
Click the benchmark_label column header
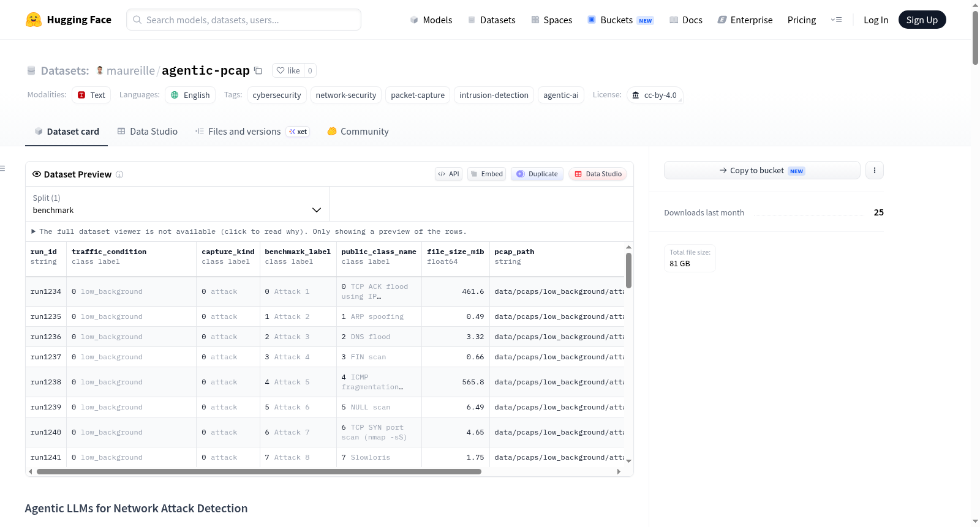tap(298, 257)
